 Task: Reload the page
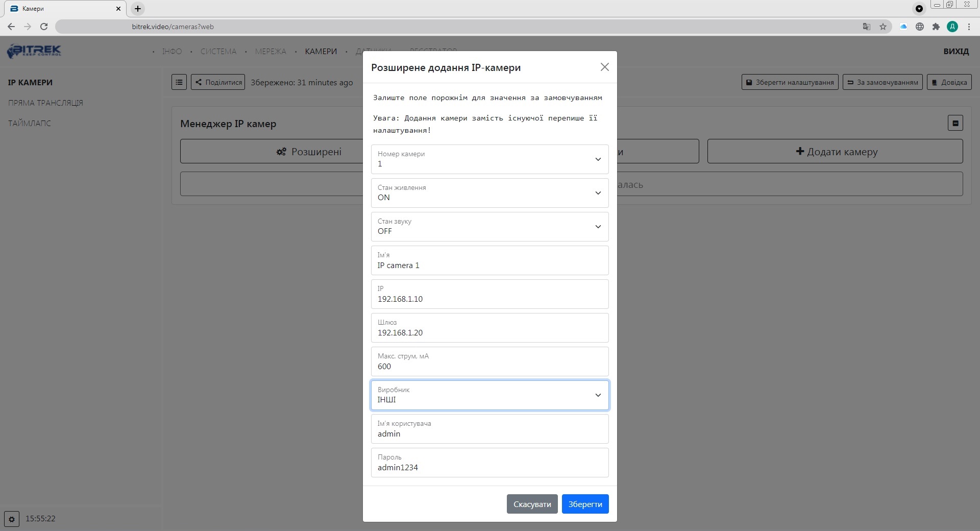pos(44,27)
